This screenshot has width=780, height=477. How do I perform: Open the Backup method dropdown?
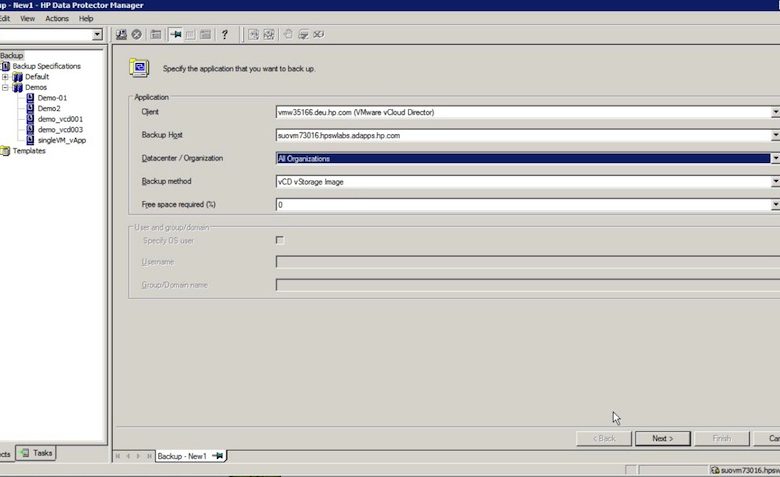pos(776,182)
